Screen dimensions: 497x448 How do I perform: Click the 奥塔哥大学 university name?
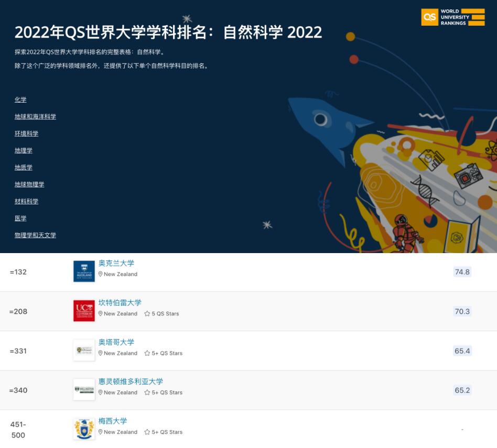(116, 342)
